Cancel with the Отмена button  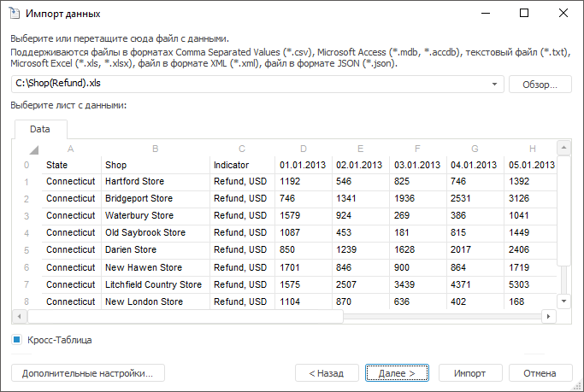click(x=540, y=373)
